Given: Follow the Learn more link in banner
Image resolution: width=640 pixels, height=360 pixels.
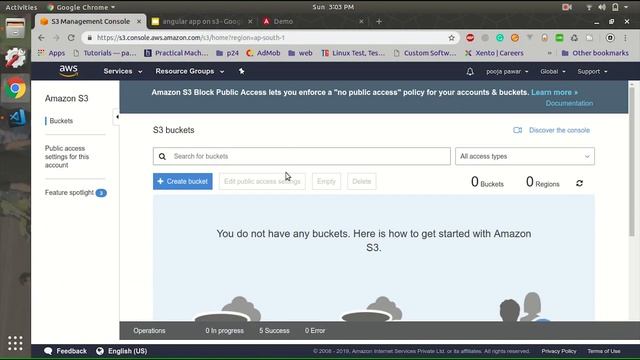Looking at the screenshot, I should pos(554,92).
